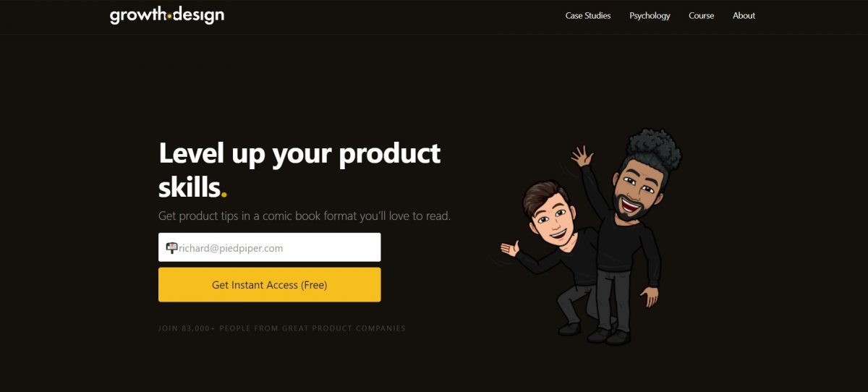
Task: Click the yellow period after "skills"
Action: click(224, 195)
